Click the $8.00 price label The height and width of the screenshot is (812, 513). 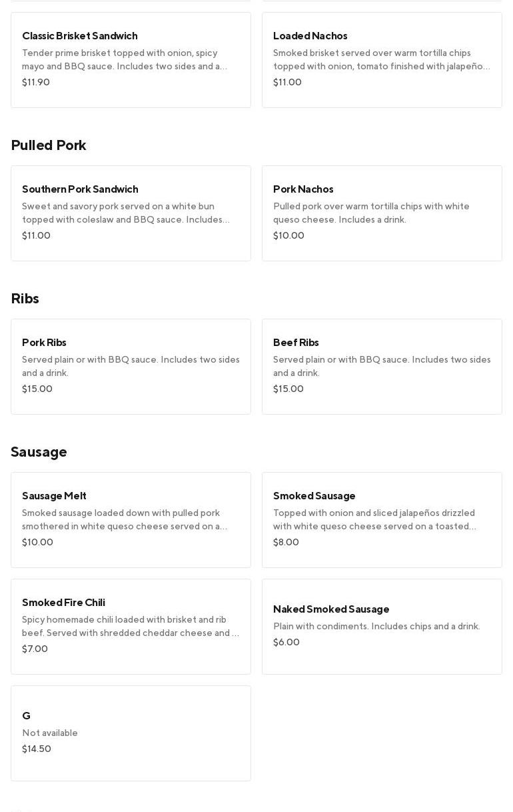286,542
